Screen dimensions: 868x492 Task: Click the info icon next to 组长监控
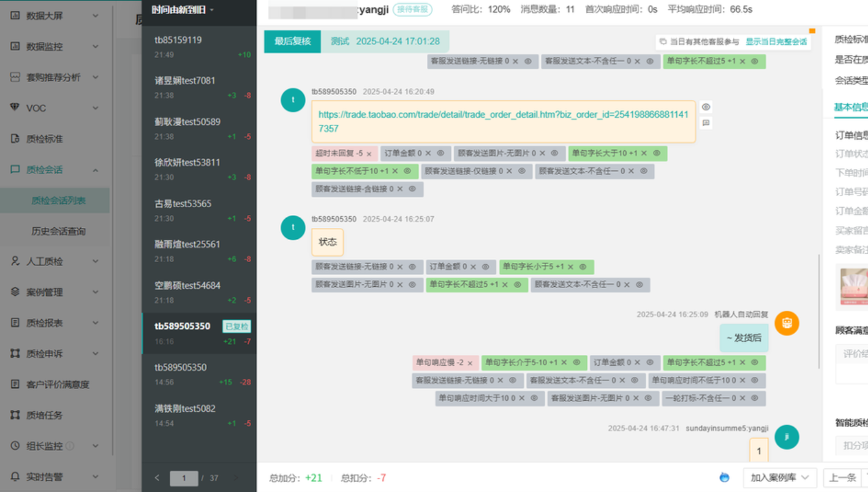[x=70, y=446]
